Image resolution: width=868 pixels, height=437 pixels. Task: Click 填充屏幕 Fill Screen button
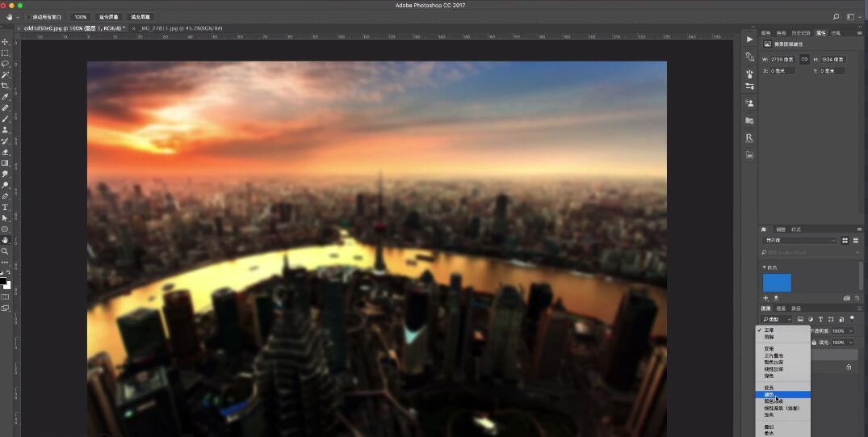tap(141, 17)
